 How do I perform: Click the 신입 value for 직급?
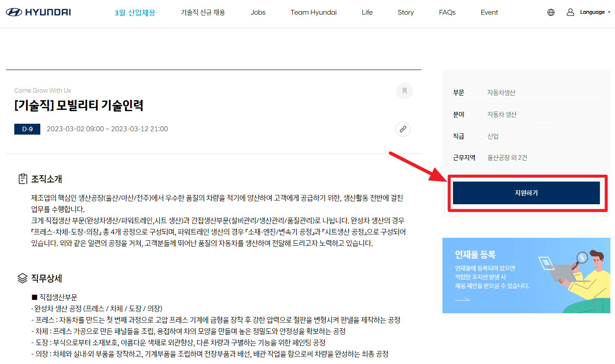[493, 136]
